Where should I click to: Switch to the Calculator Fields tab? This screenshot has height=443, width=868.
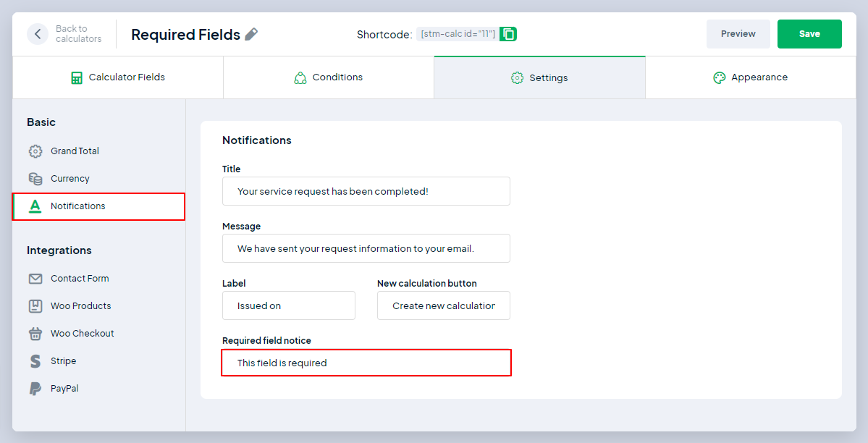point(118,77)
